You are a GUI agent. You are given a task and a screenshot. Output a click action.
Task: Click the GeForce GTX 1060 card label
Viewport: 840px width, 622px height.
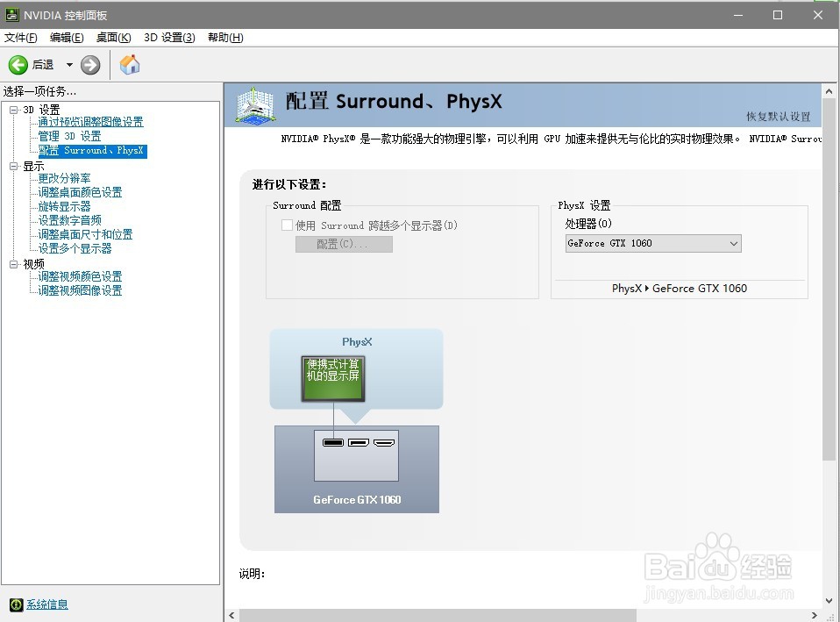pos(357,500)
